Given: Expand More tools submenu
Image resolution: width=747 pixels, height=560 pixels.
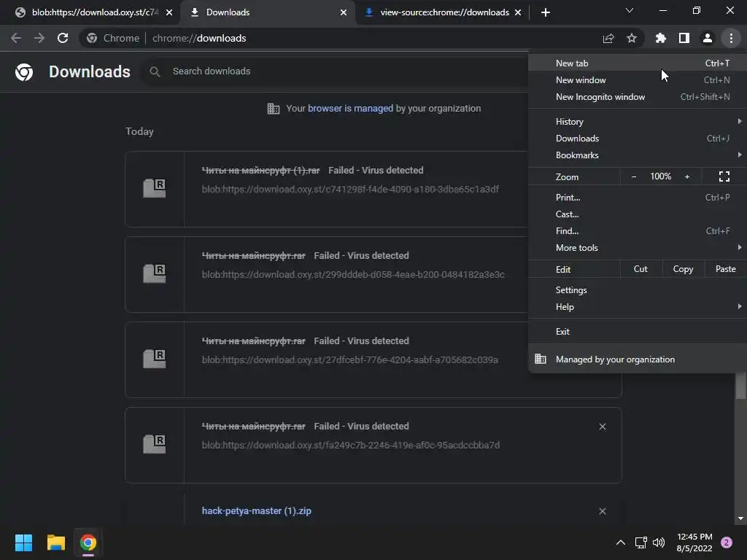Looking at the screenshot, I should 638,248.
